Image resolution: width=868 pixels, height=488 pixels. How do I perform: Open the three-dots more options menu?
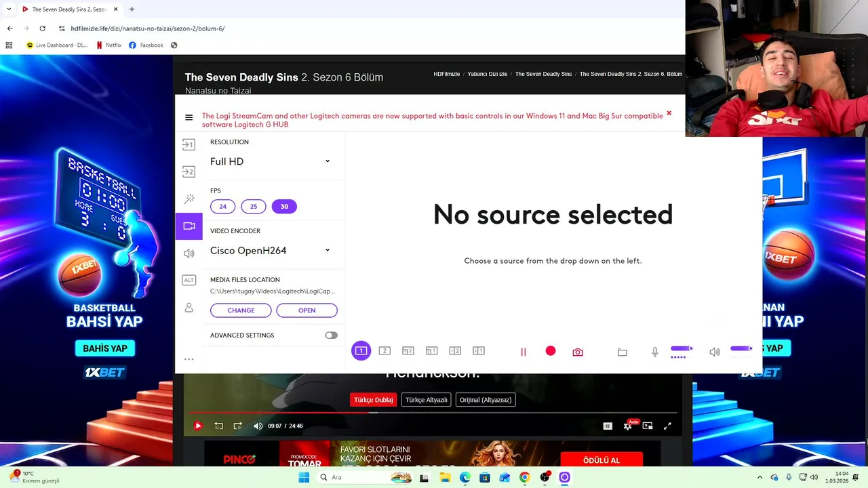point(189,359)
